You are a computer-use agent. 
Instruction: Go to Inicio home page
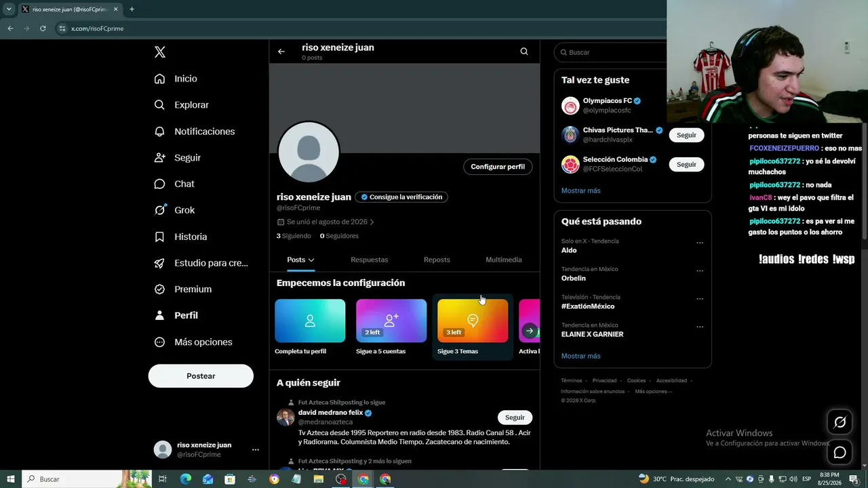pyautogui.click(x=176, y=79)
